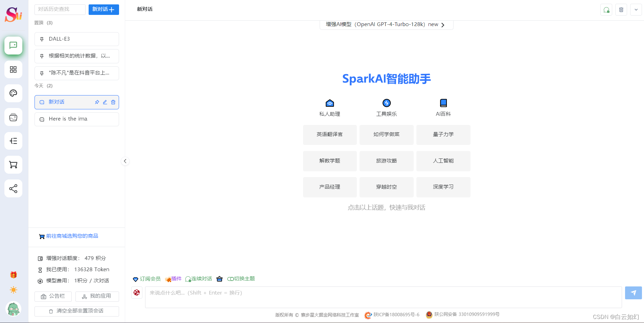Open the 我的应用 button
The image size is (644, 323).
[97, 296]
